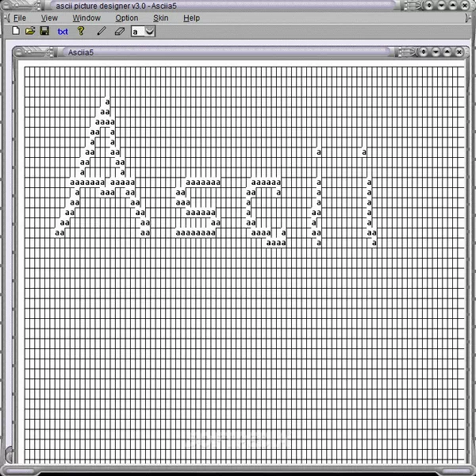This screenshot has height=476, width=476.
Task: Open the Help menu
Action: coord(191,18)
